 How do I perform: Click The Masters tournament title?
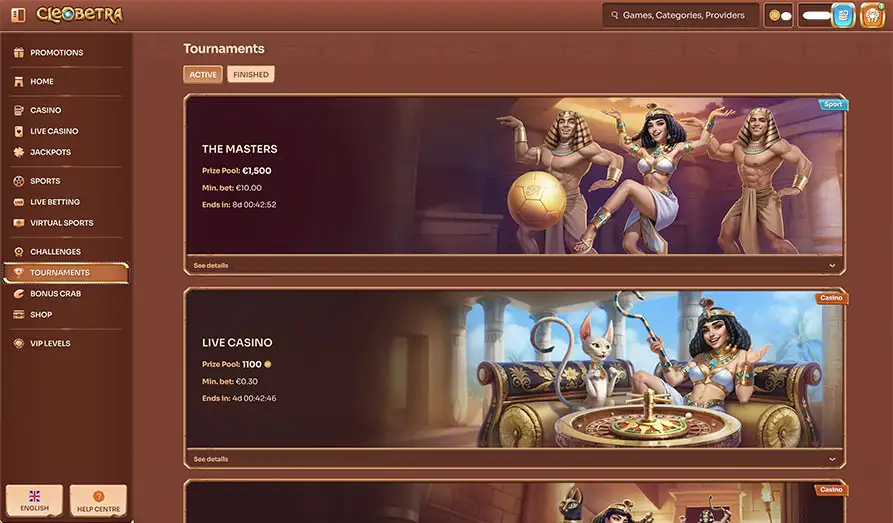click(240, 149)
